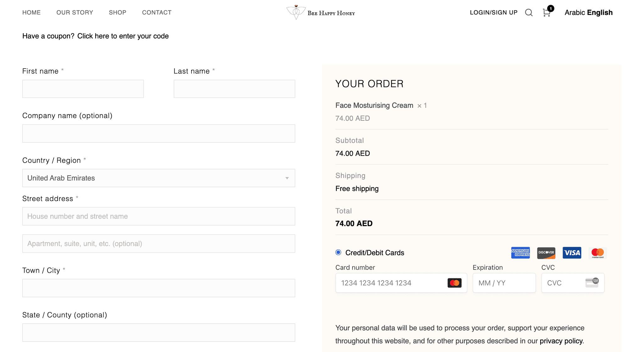
Task: Go to the OUR STORY page
Action: (75, 13)
